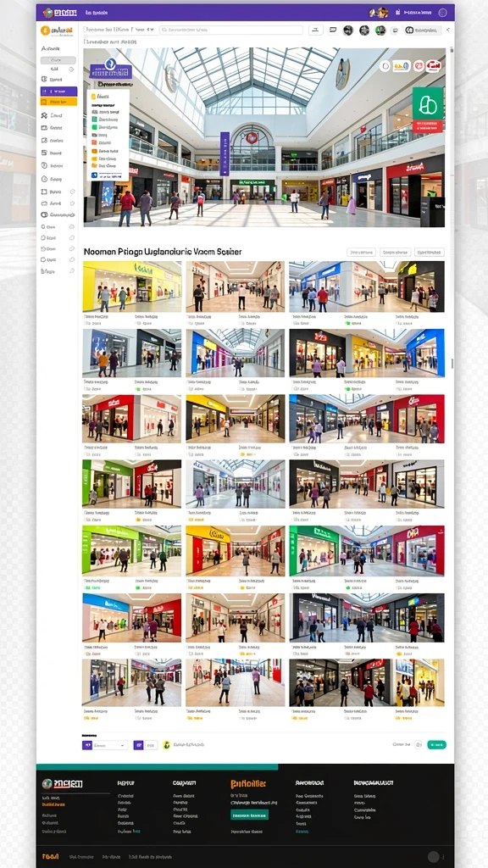Click the yellow brand badge on hero image
The width and height of the screenshot is (488, 868).
pos(402,66)
